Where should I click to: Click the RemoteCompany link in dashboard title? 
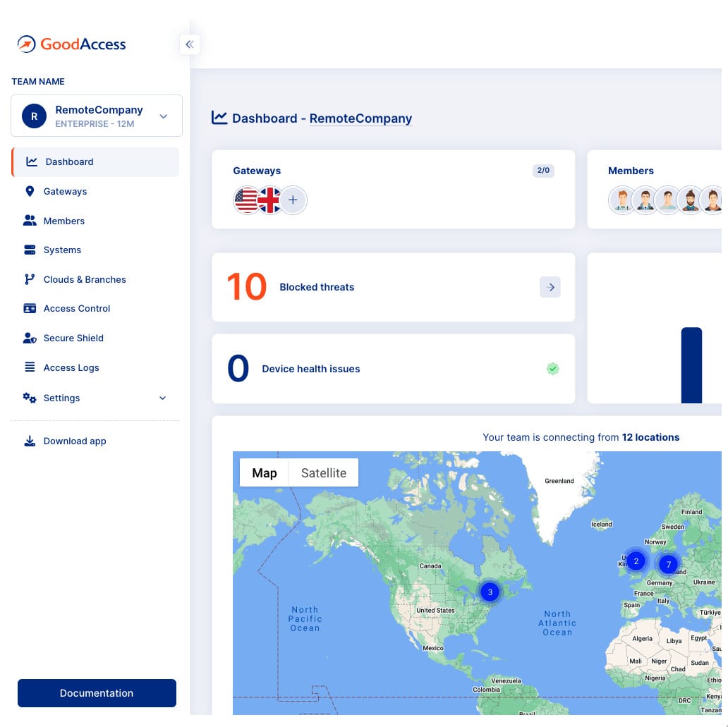360,118
